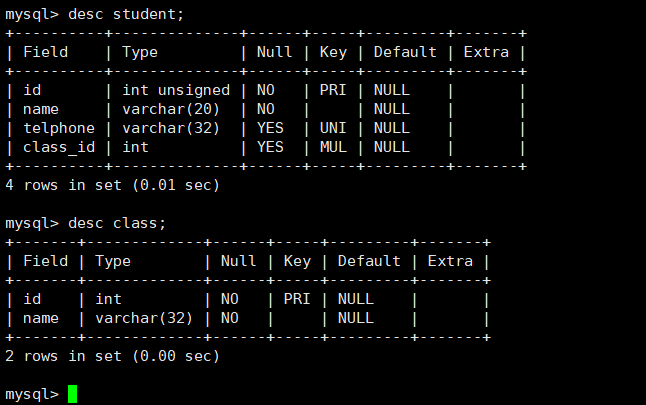Click 'Type' header in student table
This screenshot has height=405, width=646.
[x=140, y=52]
